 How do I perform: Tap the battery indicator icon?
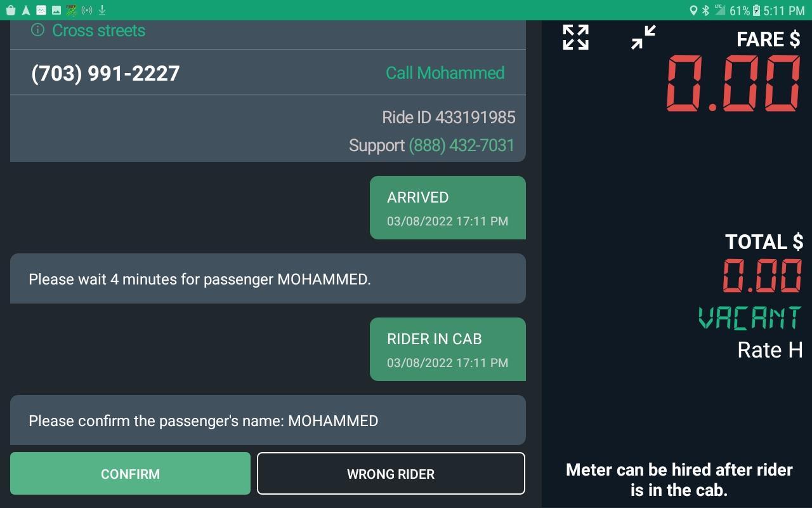756,10
